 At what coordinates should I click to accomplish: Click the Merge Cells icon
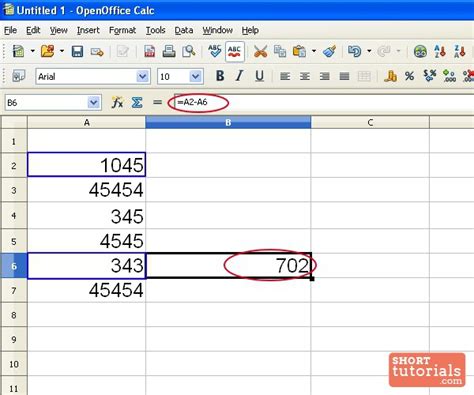364,77
